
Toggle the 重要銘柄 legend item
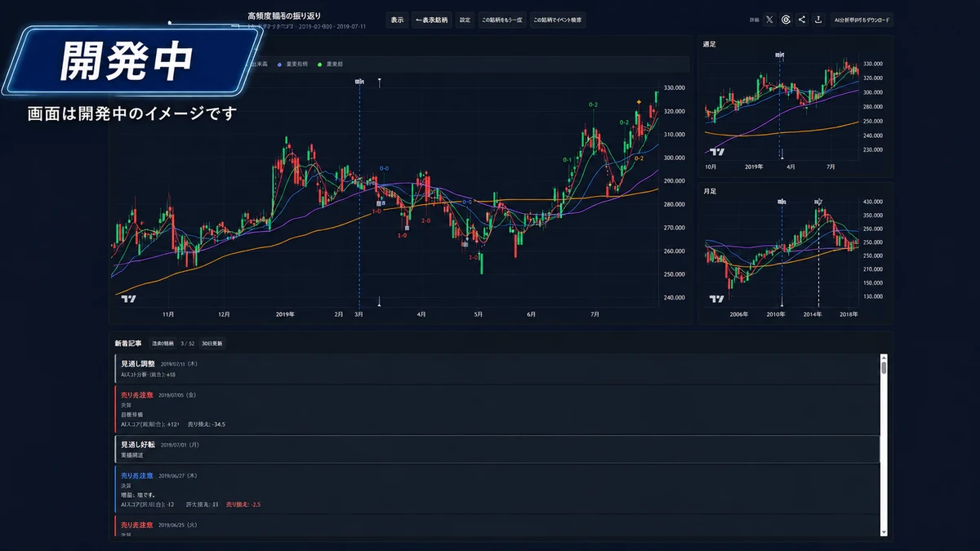pos(293,64)
